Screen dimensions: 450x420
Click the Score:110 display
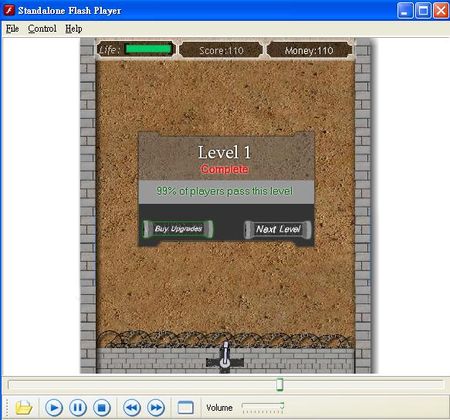pyautogui.click(x=221, y=51)
